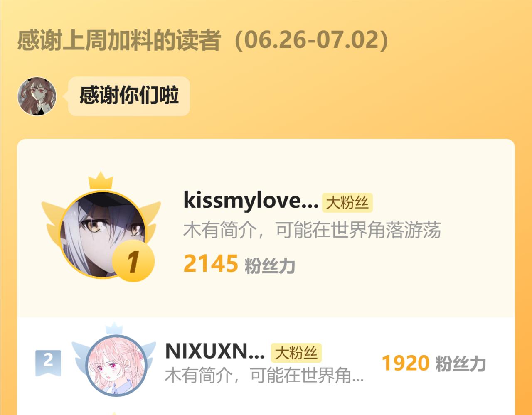The height and width of the screenshot is (415, 532).
Task: Click the gold number 1 medal
Action: click(x=133, y=261)
